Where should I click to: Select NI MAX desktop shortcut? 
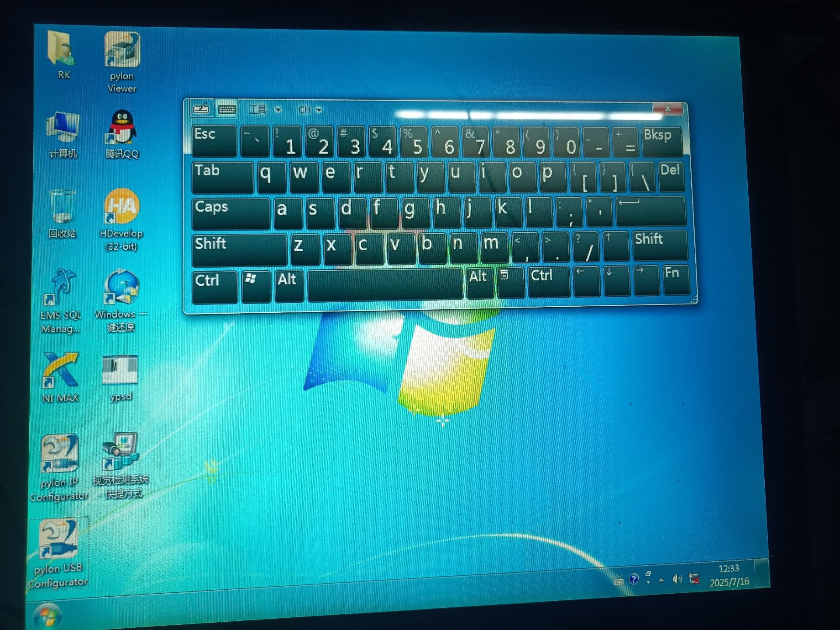coord(60,370)
